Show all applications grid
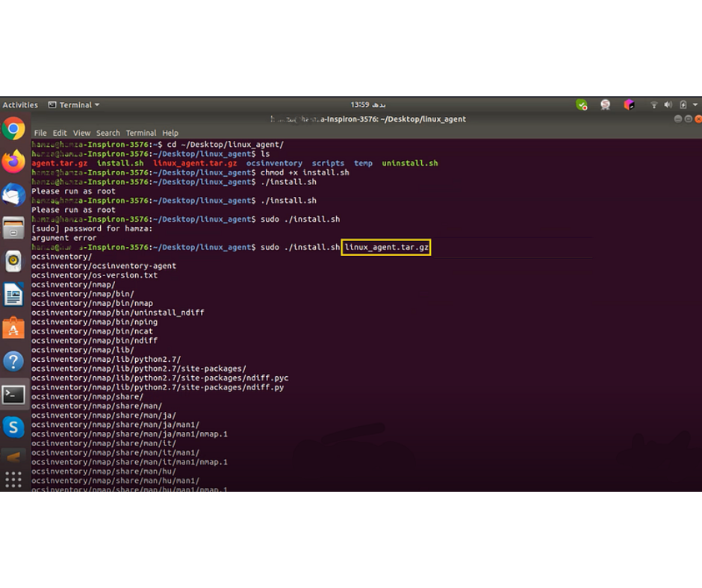 pos(13,479)
